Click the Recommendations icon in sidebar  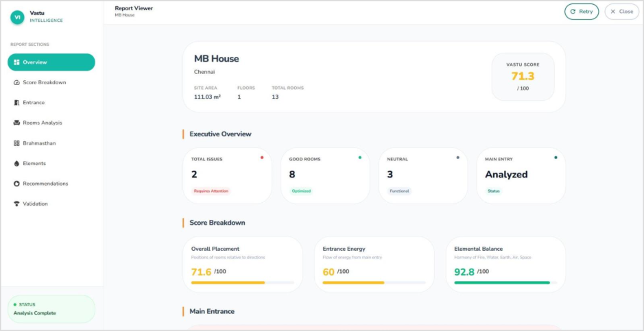tap(16, 184)
